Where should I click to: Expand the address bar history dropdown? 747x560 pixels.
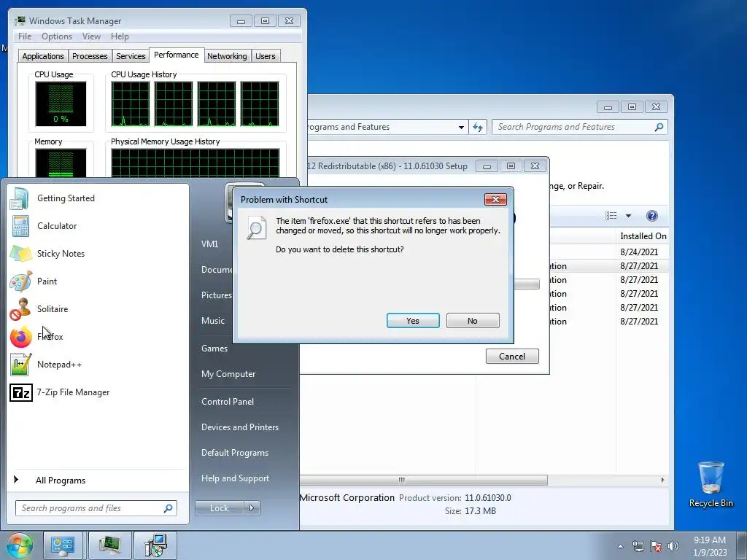click(x=461, y=127)
